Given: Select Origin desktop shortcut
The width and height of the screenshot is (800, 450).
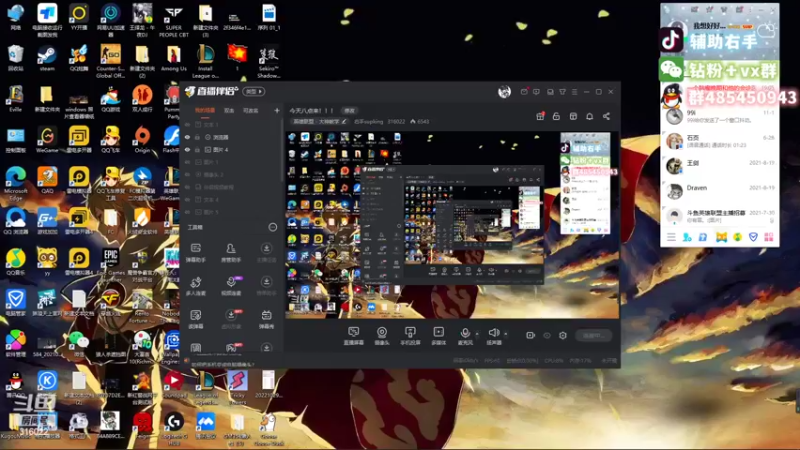Looking at the screenshot, I should click(x=142, y=140).
